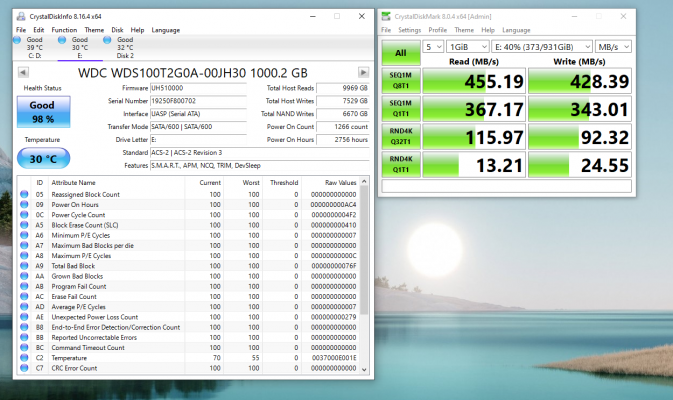Open Function menu in CrystalDiskInfo
The width and height of the screenshot is (673, 400).
click(x=64, y=30)
